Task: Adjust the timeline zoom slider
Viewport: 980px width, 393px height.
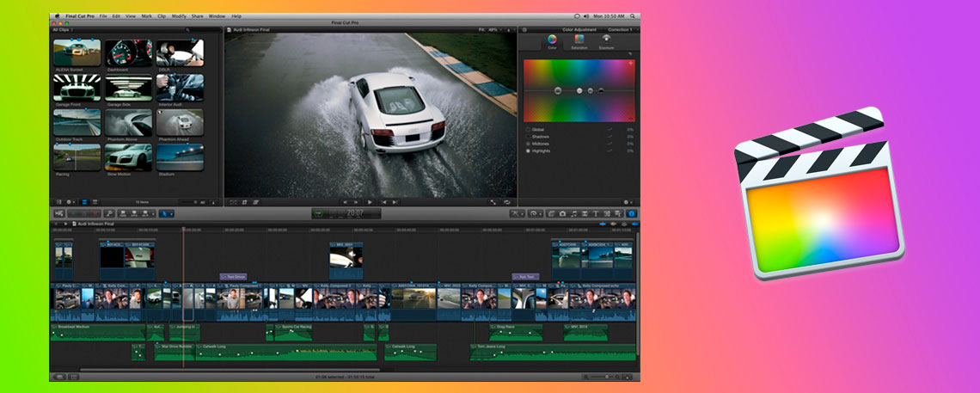Action: point(600,377)
